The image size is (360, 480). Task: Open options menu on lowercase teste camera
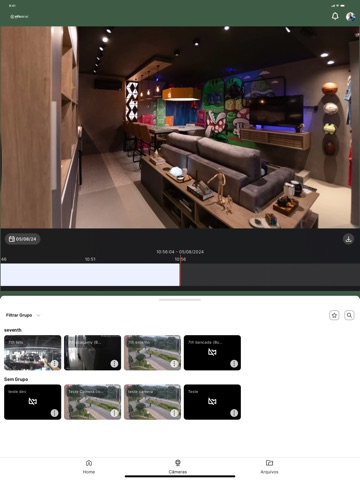[x=174, y=413]
